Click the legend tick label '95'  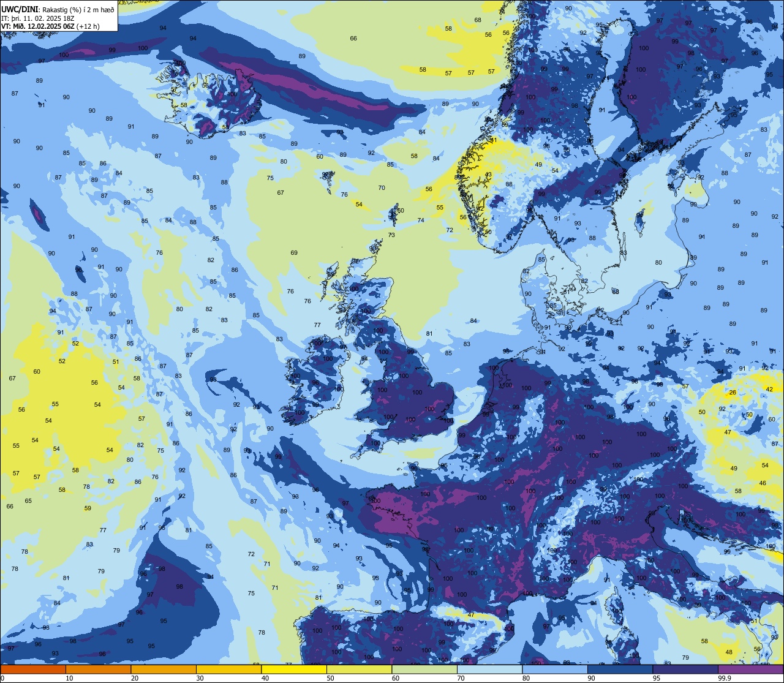click(x=657, y=677)
